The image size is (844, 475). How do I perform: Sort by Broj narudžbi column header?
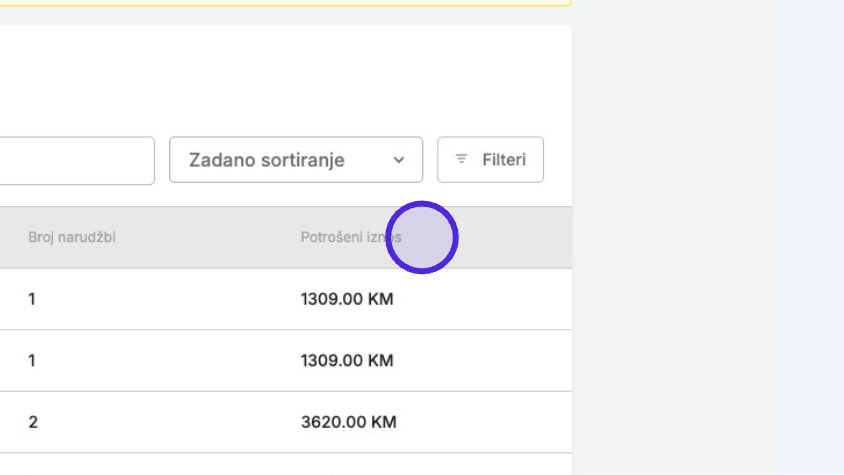click(72, 237)
